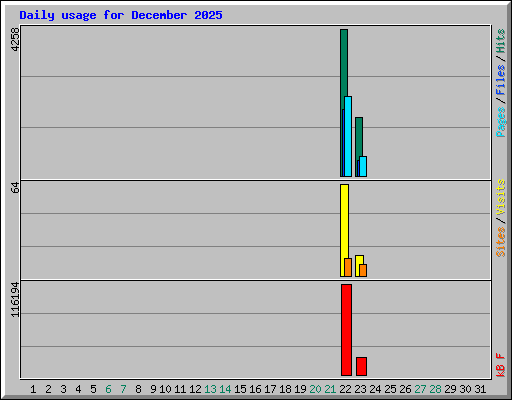Click day label 25 on x-axis
The height and width of the screenshot is (400, 512).
point(390,389)
